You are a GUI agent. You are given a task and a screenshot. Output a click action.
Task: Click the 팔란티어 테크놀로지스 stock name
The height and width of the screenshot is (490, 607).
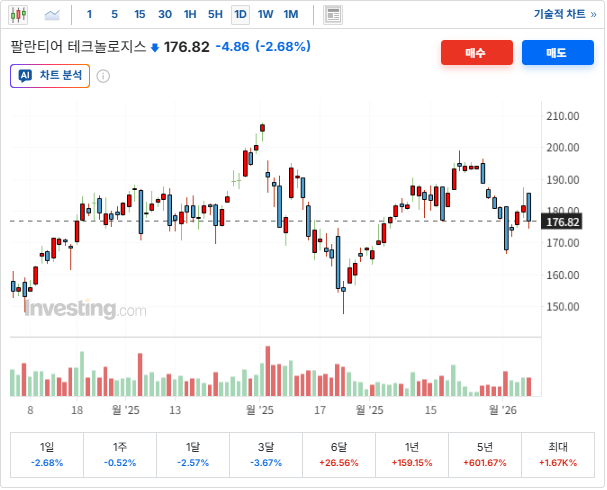[78, 47]
